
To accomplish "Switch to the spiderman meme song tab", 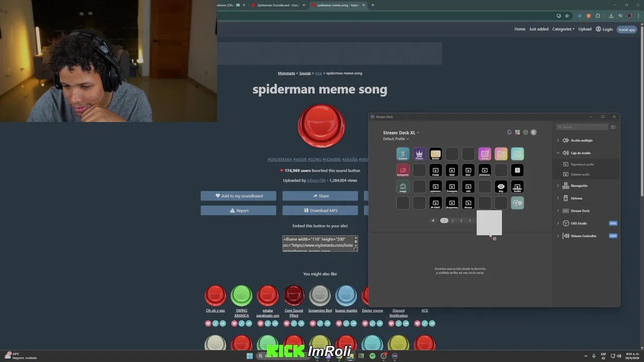I will [337, 5].
